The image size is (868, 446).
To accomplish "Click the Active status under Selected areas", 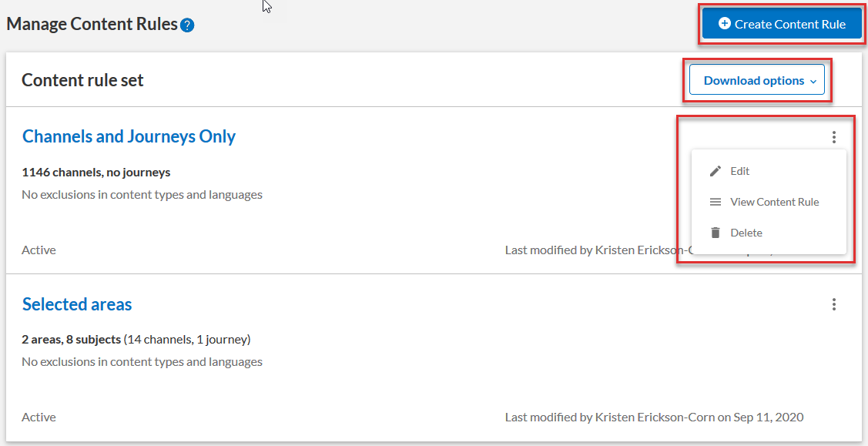I will point(39,417).
